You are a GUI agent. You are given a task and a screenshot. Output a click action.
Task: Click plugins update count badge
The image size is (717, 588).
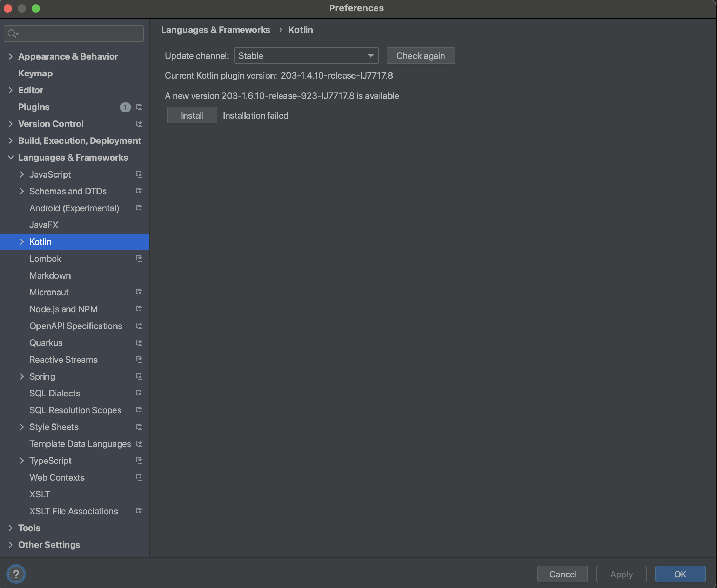(x=125, y=107)
